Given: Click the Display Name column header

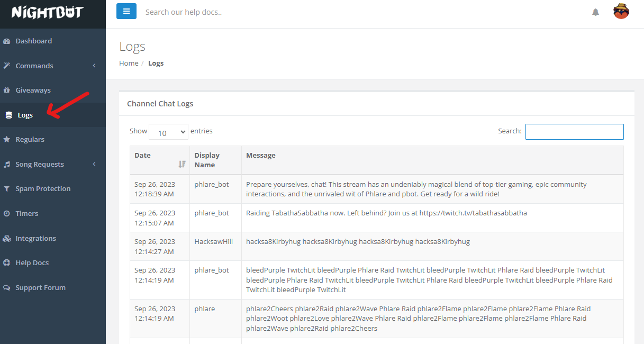Looking at the screenshot, I should [216, 160].
